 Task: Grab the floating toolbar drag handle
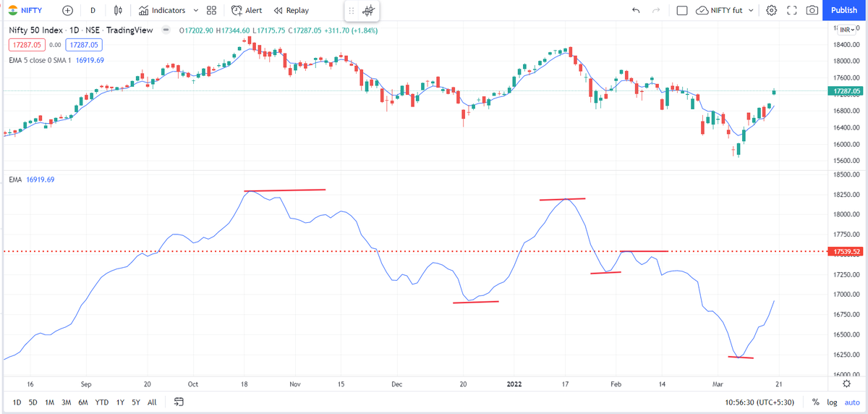pos(352,11)
